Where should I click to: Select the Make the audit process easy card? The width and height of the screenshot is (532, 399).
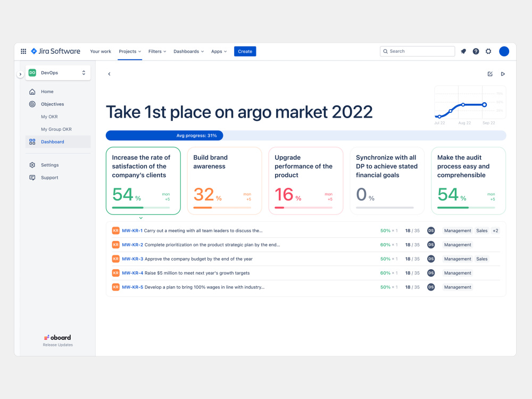coord(468,181)
